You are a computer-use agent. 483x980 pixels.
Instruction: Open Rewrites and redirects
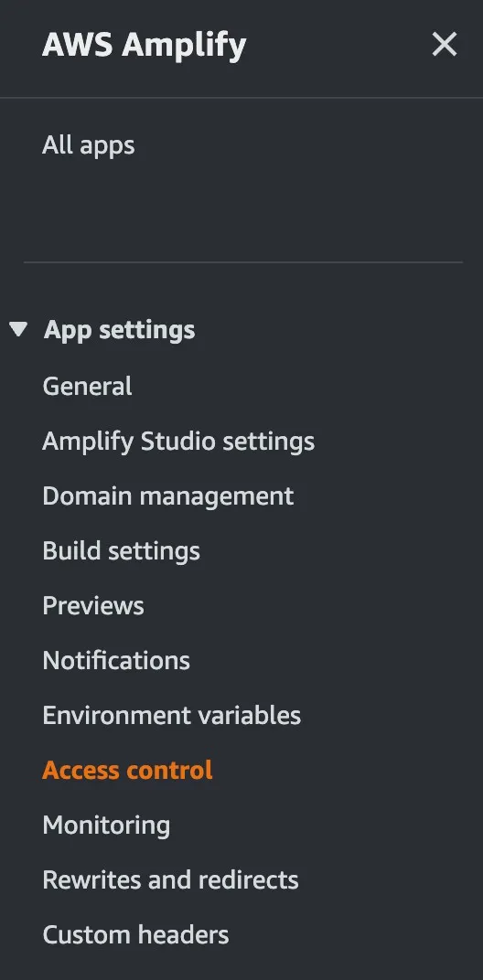coord(170,880)
